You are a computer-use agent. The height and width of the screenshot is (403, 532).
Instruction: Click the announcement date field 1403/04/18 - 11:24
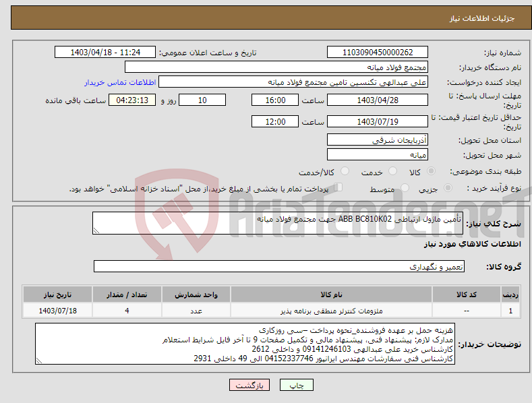point(105,53)
